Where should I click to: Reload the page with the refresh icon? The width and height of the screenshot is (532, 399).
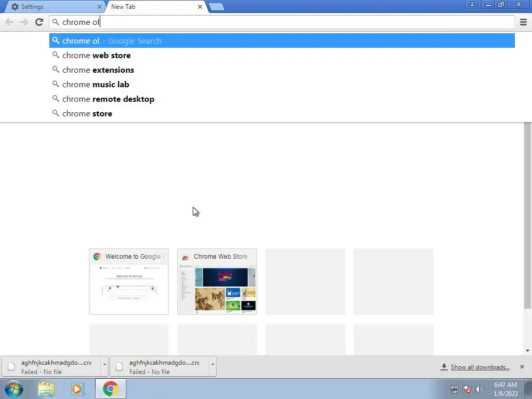click(x=39, y=22)
